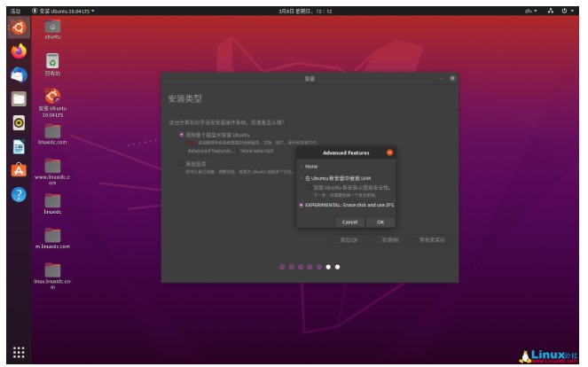Open the zh input source menu

[x=530, y=11]
